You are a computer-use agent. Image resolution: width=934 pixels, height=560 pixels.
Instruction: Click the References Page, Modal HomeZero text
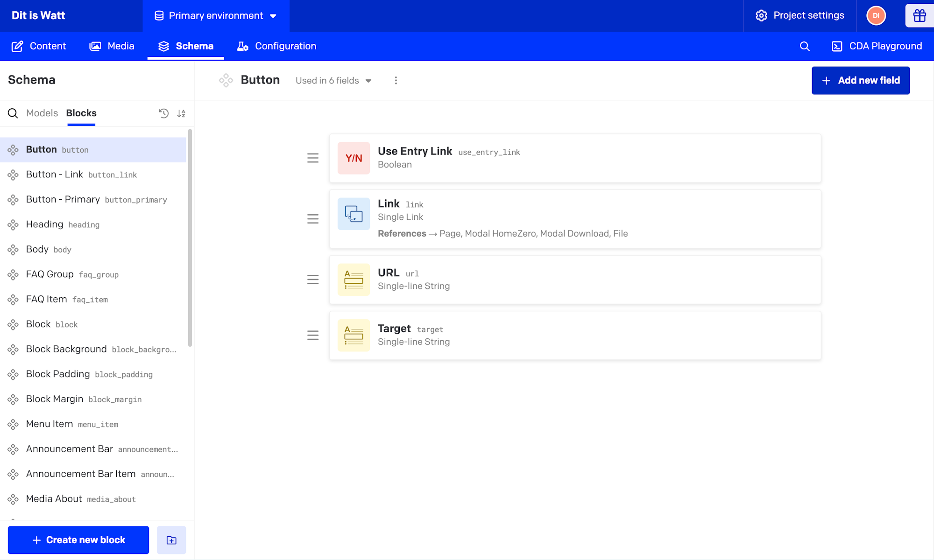pos(503,233)
